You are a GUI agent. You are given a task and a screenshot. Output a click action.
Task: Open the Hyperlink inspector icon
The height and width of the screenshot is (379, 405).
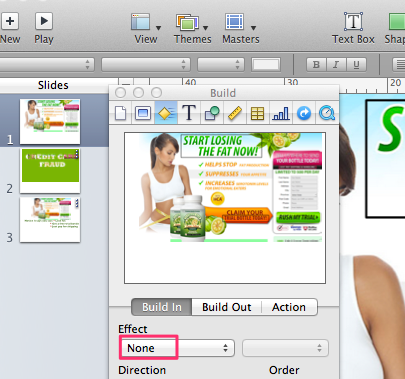[x=304, y=113]
